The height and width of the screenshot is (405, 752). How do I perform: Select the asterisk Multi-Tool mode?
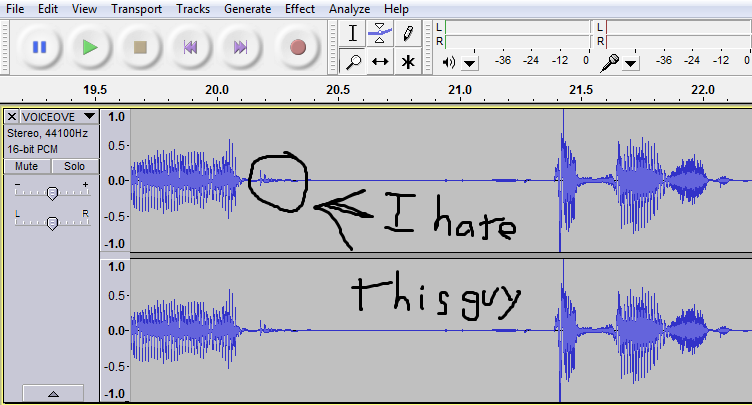pos(407,61)
